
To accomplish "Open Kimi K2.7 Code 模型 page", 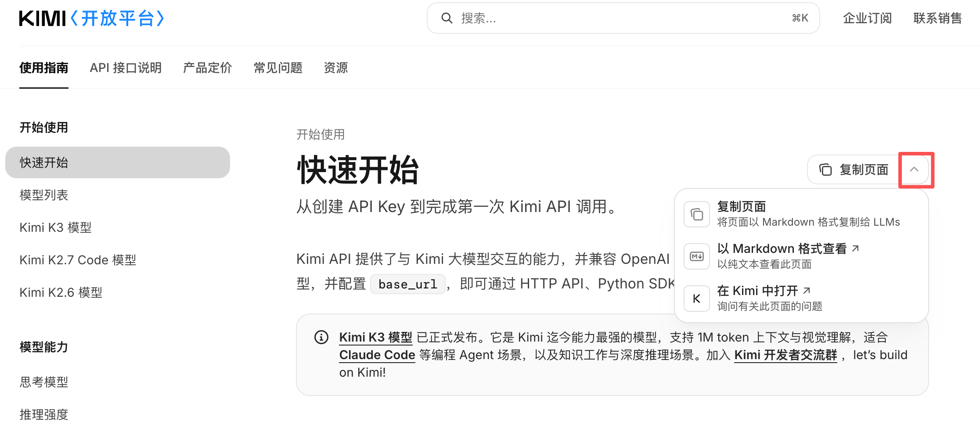I will click(78, 260).
